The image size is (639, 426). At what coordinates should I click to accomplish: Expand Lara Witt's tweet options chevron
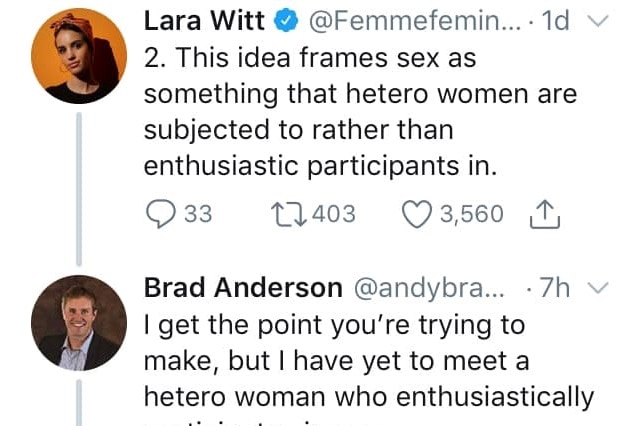coord(598,21)
